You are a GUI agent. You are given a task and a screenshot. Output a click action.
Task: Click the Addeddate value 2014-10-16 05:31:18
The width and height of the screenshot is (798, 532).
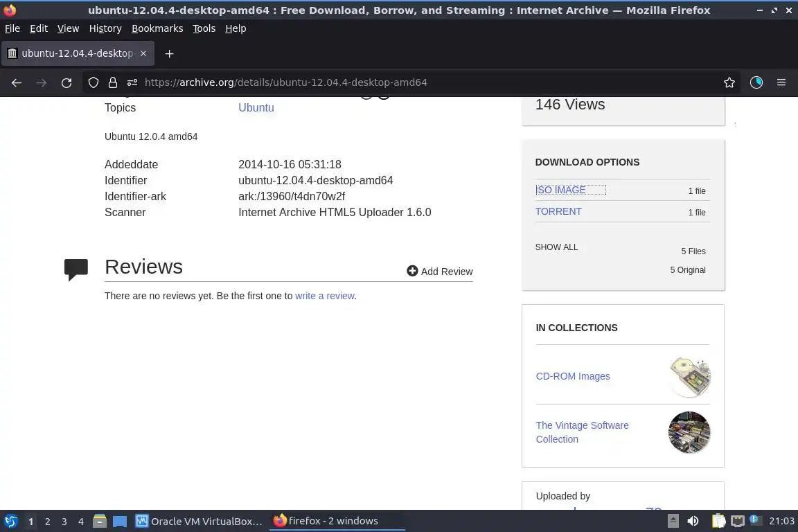[290, 164]
